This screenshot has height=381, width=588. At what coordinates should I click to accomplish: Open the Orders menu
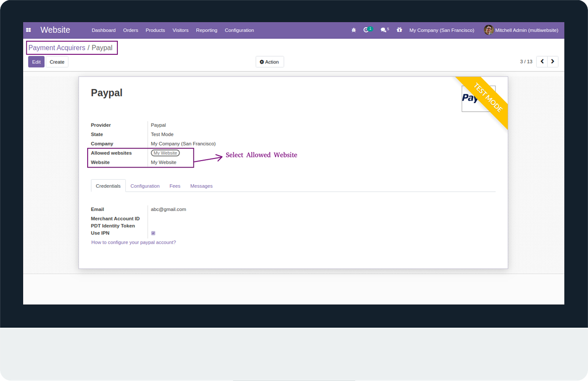click(x=130, y=30)
